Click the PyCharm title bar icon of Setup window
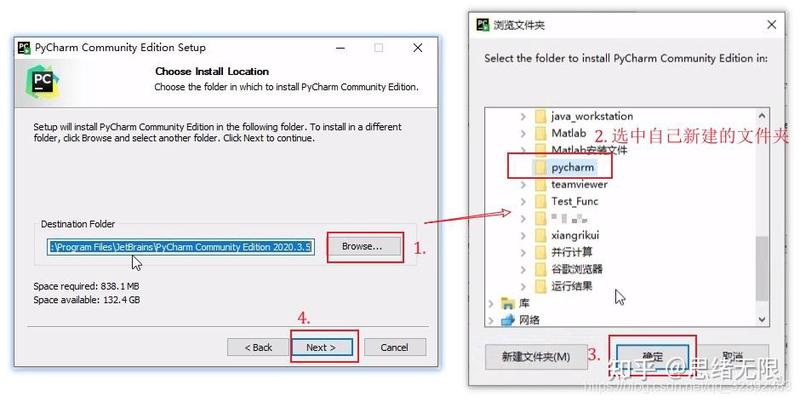 point(24,47)
